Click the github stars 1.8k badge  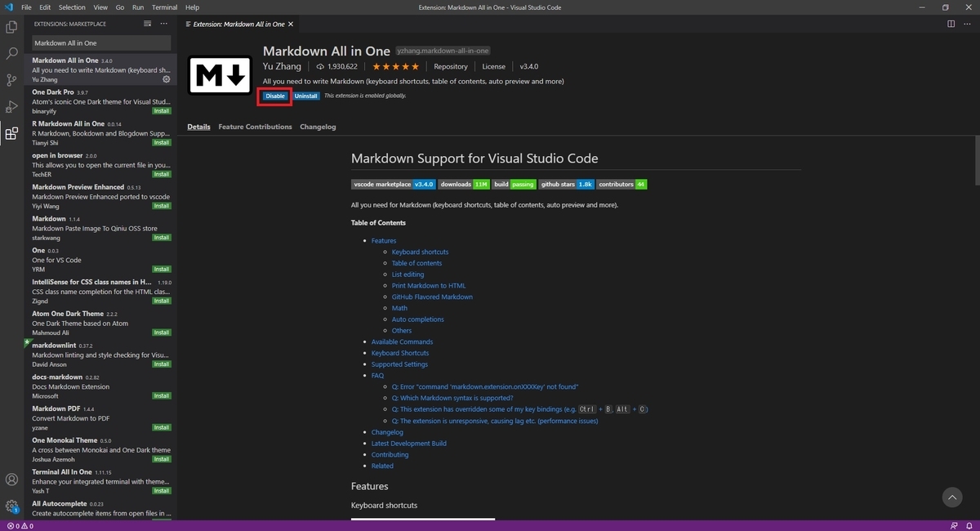566,185
